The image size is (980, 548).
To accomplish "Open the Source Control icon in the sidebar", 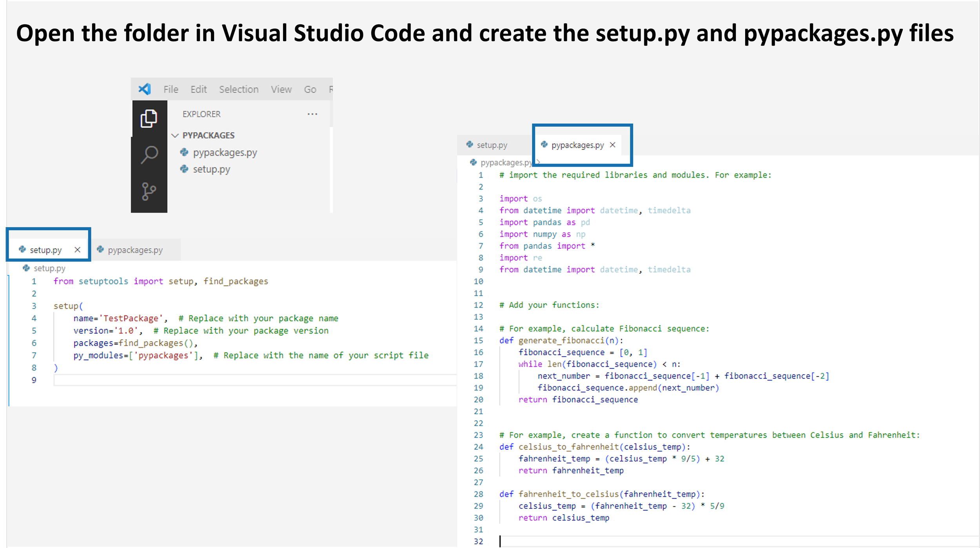I will pos(148,190).
